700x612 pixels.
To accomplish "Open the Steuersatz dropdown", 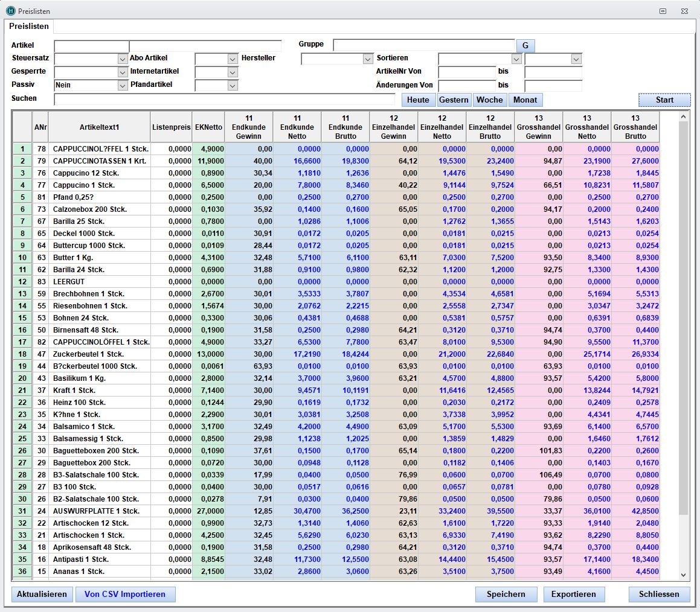I will point(123,59).
